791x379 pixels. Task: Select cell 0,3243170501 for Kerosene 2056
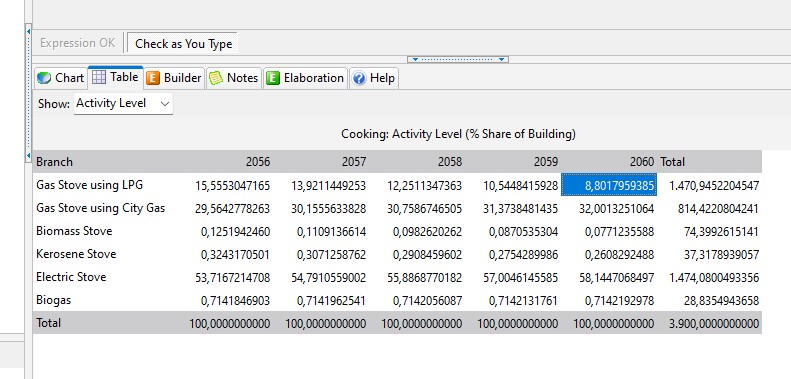(236, 254)
